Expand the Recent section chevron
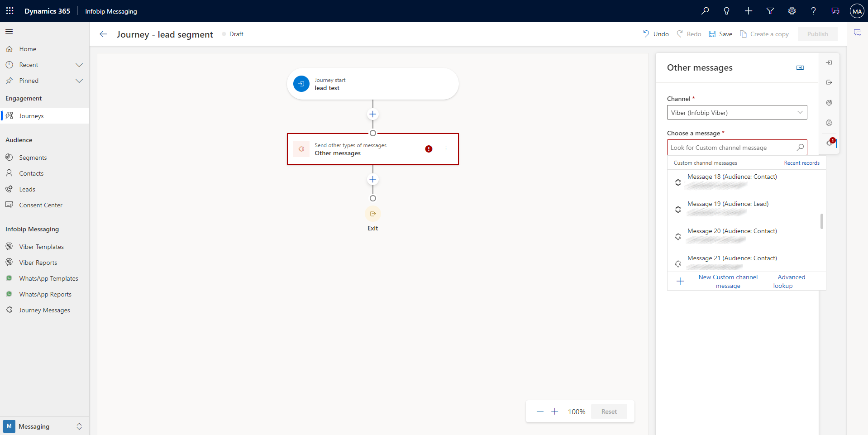Viewport: 868px width, 435px height. [x=79, y=65]
